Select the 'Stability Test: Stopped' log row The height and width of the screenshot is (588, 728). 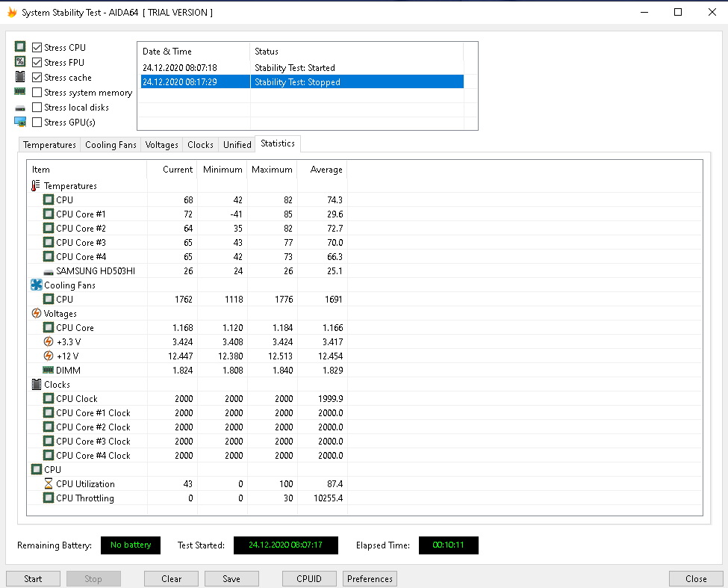tap(302, 81)
